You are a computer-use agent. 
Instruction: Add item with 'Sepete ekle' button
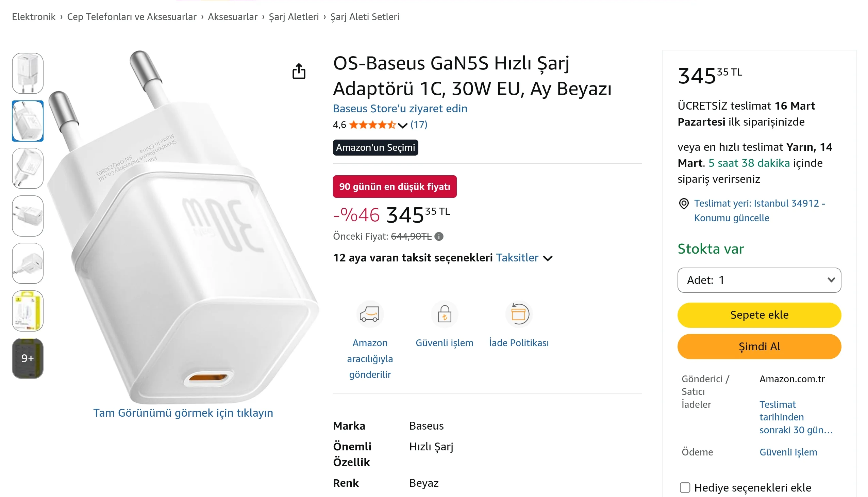click(x=759, y=315)
